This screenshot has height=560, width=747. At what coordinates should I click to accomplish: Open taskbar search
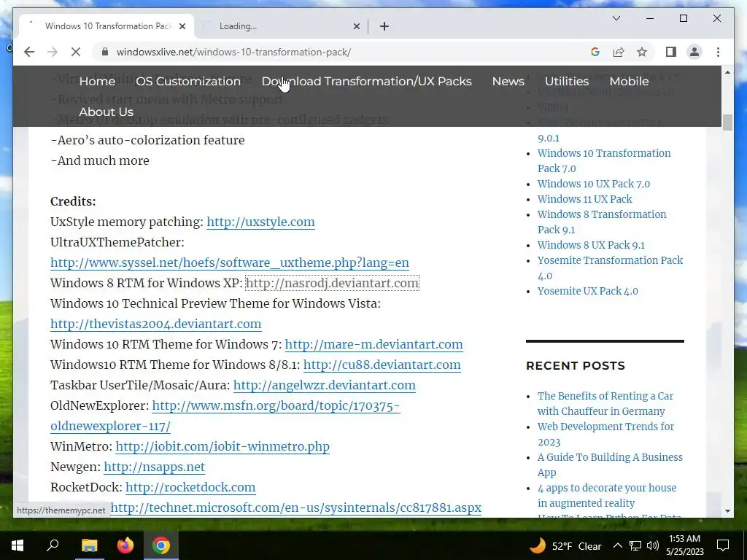(53, 545)
